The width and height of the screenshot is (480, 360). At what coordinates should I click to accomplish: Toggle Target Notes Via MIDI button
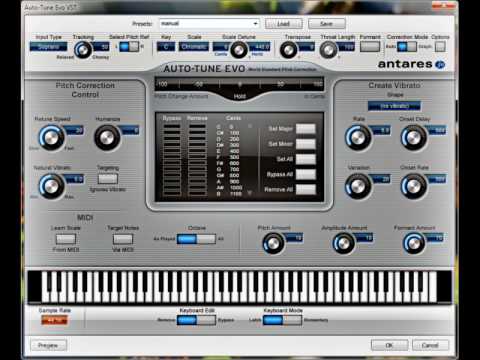click(x=123, y=239)
